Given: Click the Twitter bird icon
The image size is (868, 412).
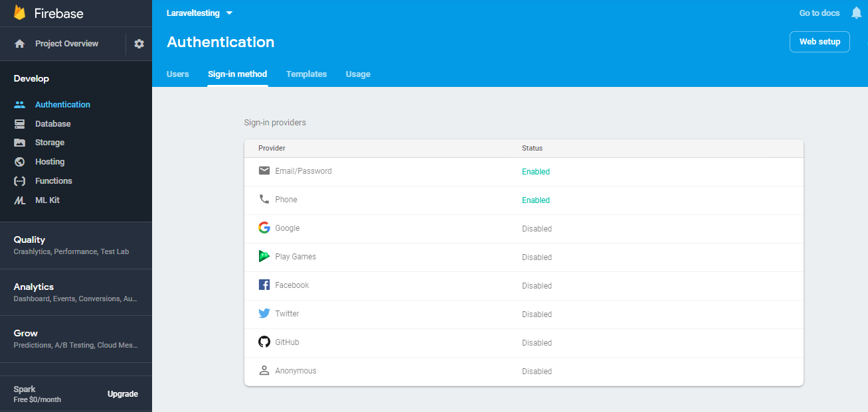Looking at the screenshot, I should click(x=264, y=313).
